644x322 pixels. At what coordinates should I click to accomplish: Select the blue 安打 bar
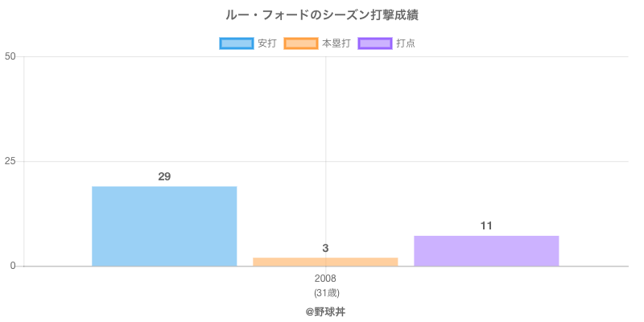(x=164, y=226)
